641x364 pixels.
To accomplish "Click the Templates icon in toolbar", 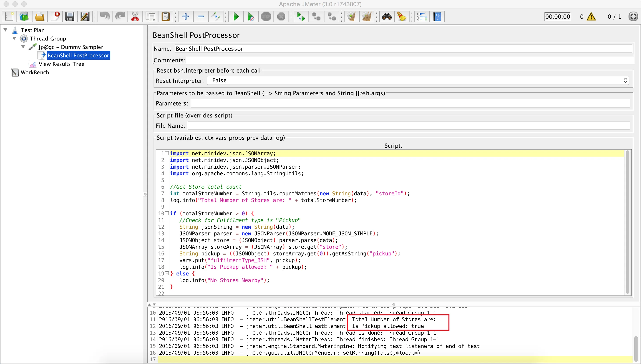I will click(x=24, y=17).
